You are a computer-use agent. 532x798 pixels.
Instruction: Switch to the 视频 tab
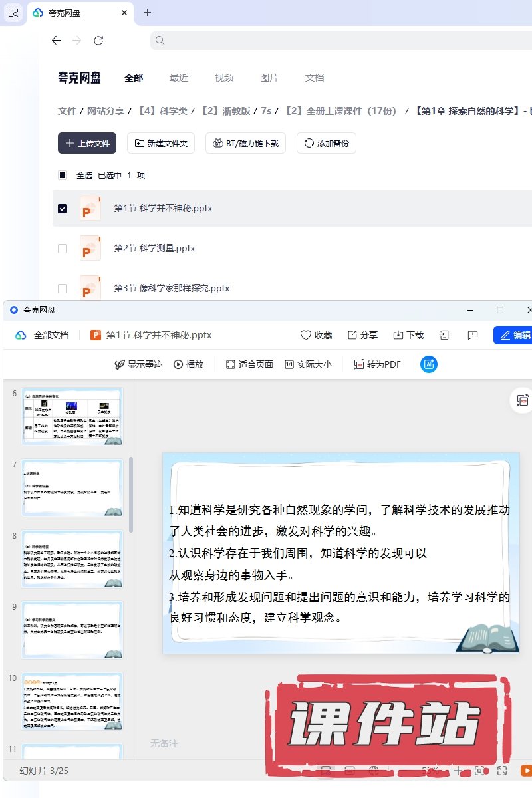pyautogui.click(x=224, y=78)
